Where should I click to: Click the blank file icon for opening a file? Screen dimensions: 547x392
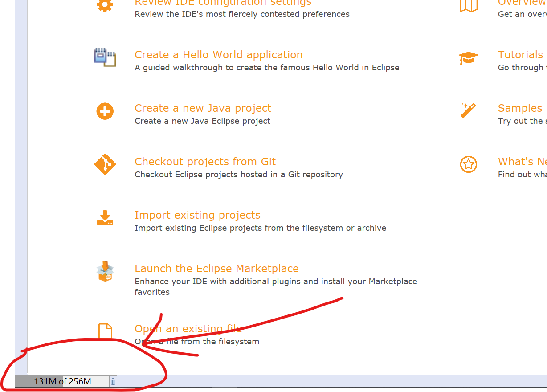(105, 332)
